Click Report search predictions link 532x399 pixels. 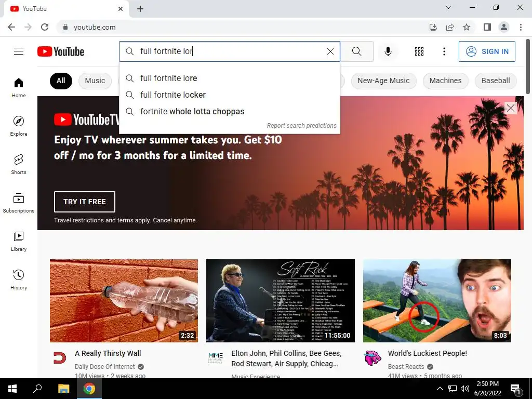(302, 126)
